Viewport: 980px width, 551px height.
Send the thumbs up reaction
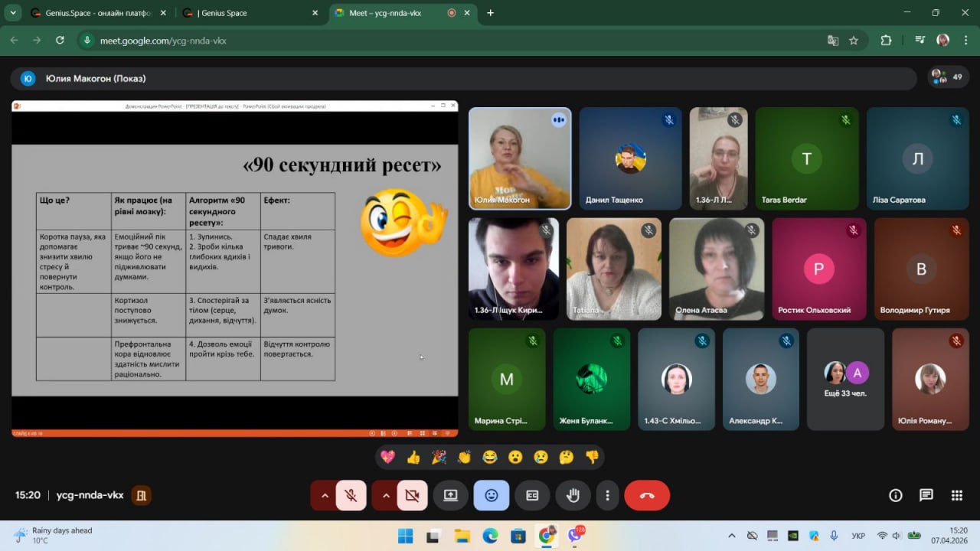pos(413,457)
